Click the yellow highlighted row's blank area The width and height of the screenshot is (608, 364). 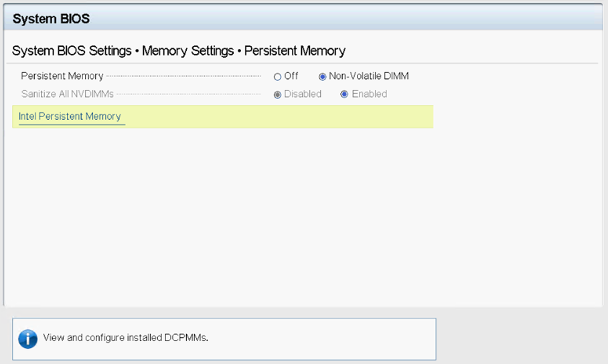279,116
